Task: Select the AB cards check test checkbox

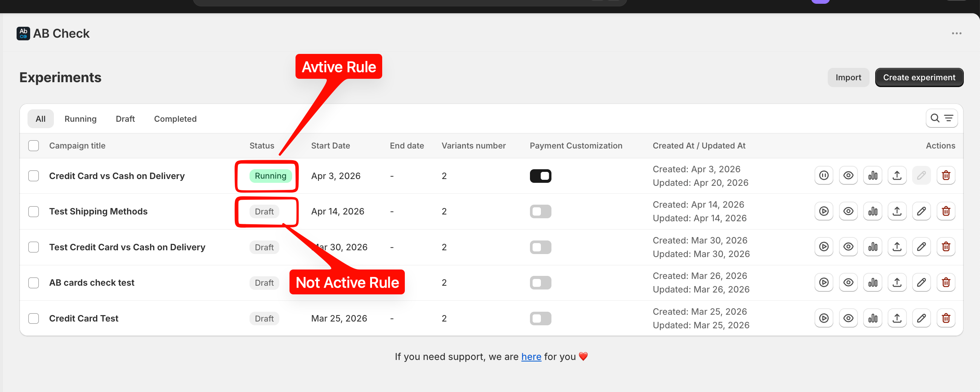Action: click(x=34, y=283)
